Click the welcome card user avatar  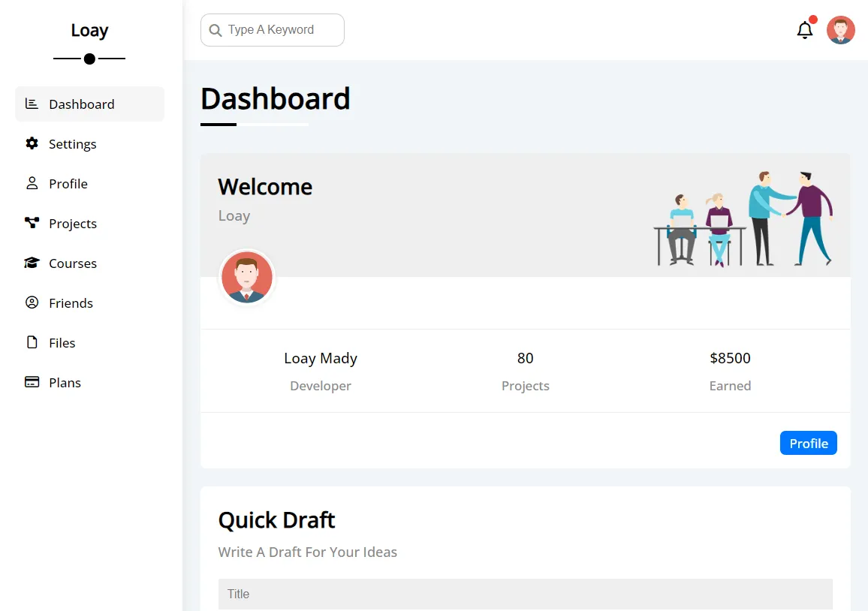tap(246, 276)
